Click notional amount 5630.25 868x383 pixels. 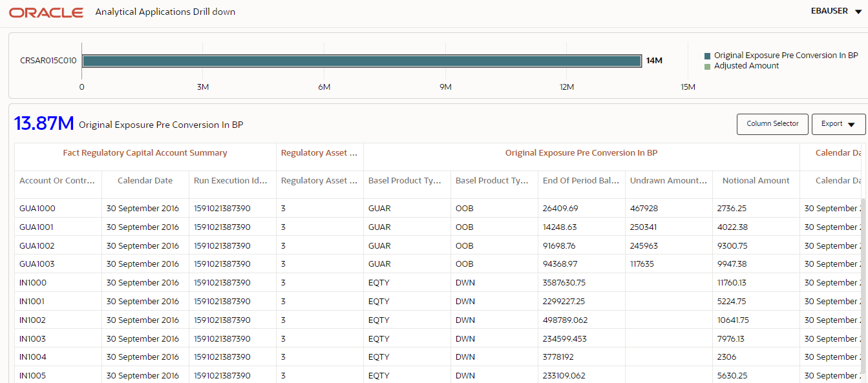[x=732, y=376]
